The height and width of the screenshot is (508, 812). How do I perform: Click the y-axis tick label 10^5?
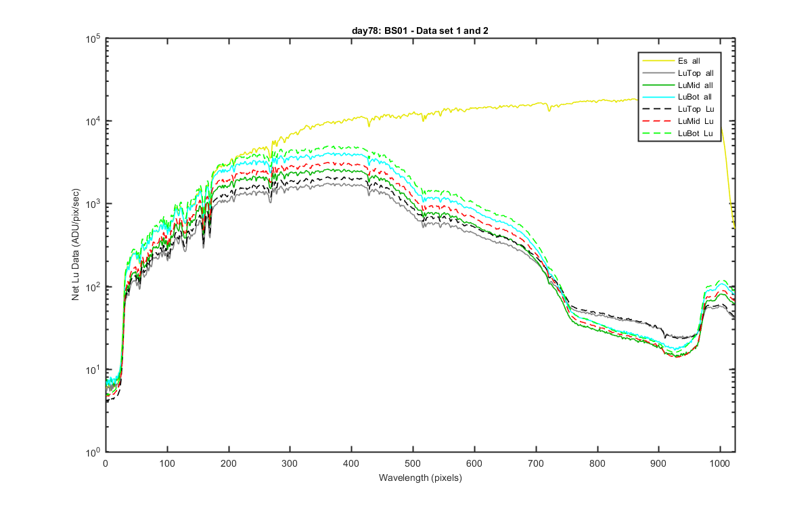[x=93, y=38]
